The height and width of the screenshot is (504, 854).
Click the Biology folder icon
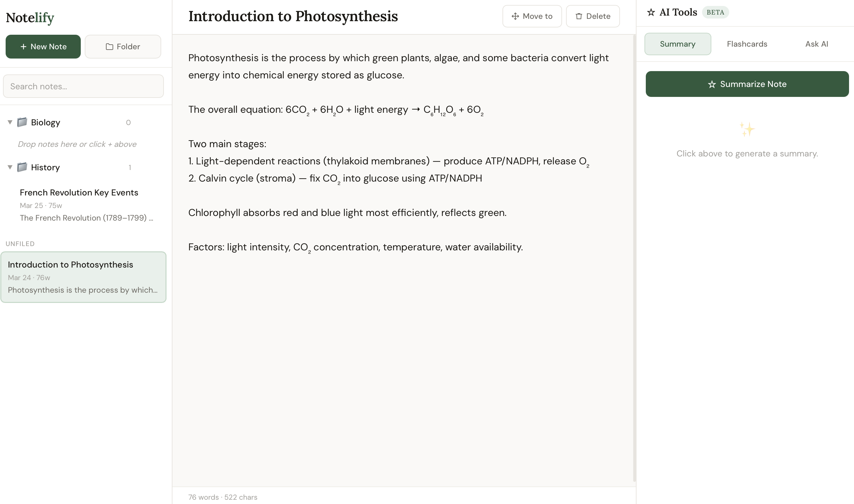[22, 122]
